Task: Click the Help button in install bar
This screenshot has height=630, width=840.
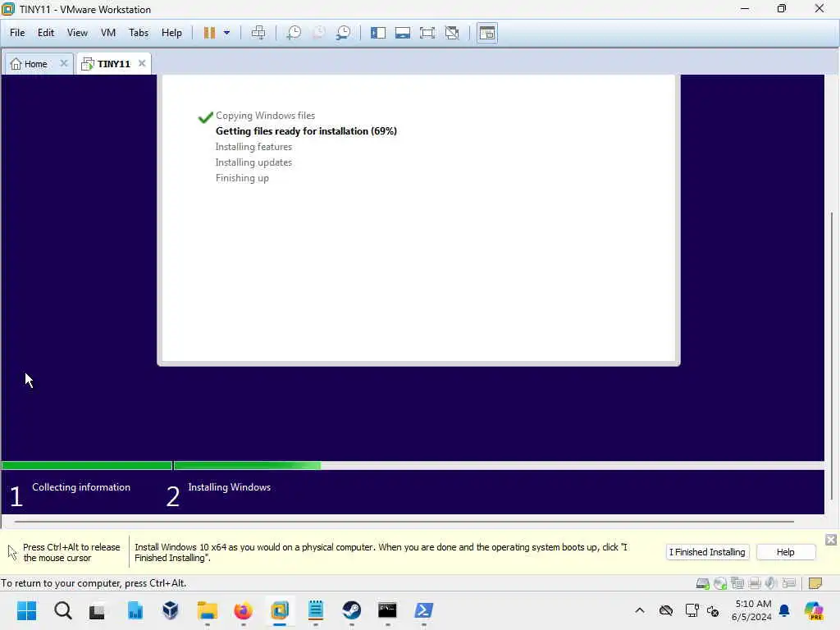Action: tap(785, 552)
